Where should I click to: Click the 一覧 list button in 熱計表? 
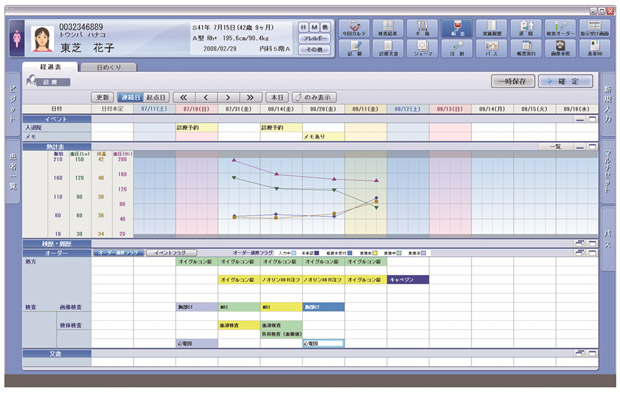[x=555, y=147]
